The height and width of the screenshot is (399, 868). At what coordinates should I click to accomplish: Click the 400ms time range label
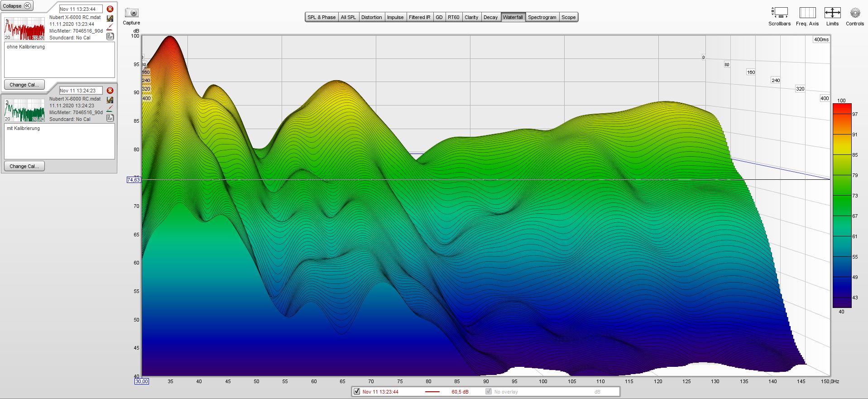(821, 39)
